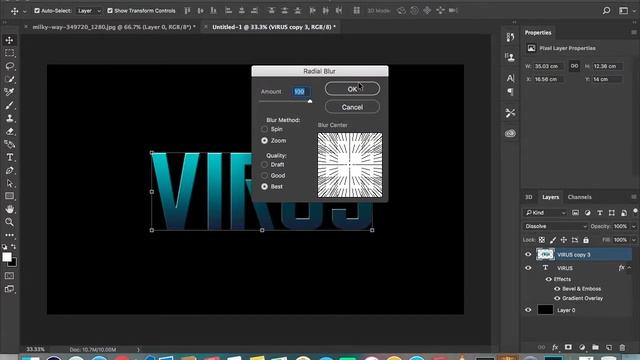Click Cancel in Radial Blur dialog
640x360 pixels.
(352, 107)
